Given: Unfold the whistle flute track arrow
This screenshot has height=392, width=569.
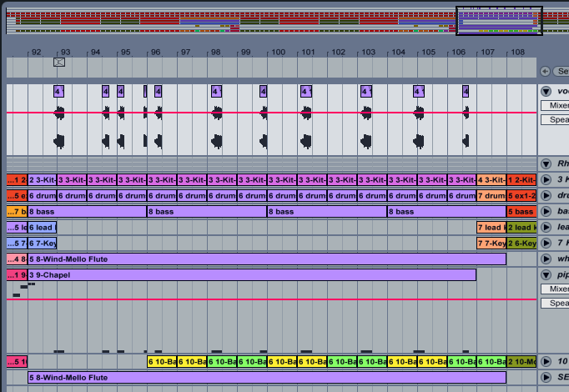Looking at the screenshot, I should pos(546,259).
